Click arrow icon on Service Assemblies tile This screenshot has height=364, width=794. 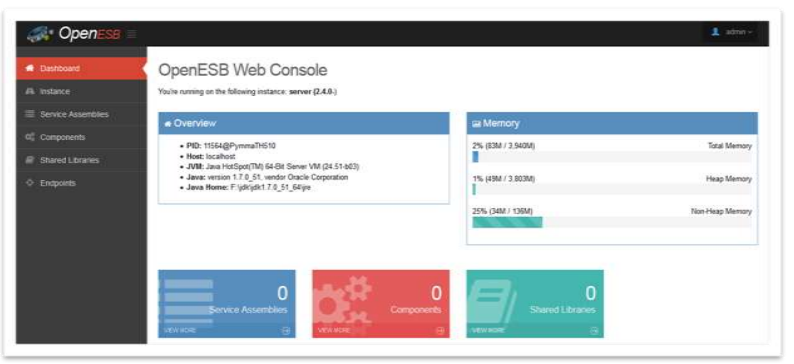click(x=286, y=331)
